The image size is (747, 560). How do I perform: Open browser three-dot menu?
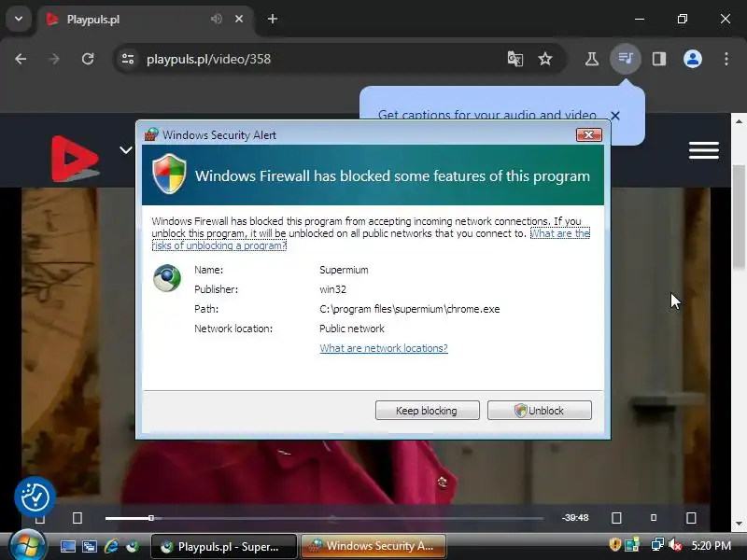[x=726, y=59]
